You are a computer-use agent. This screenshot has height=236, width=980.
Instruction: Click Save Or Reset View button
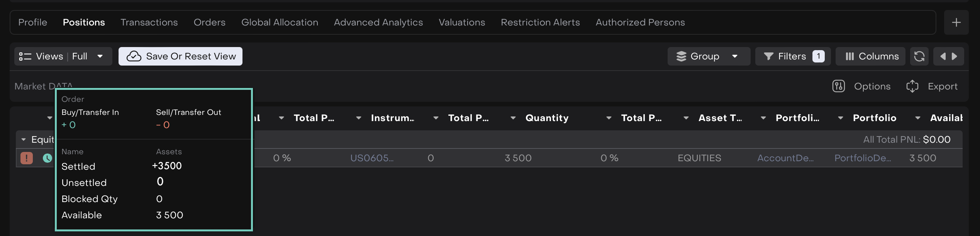180,56
